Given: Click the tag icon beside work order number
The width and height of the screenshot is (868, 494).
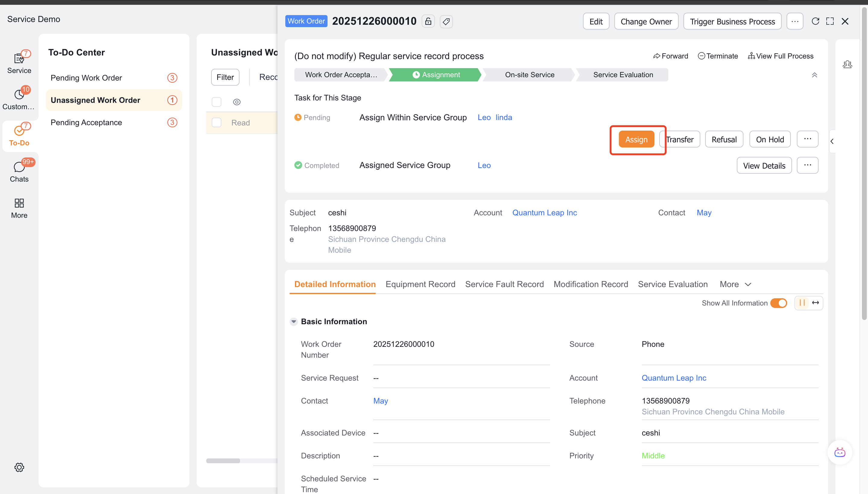Looking at the screenshot, I should tap(446, 21).
